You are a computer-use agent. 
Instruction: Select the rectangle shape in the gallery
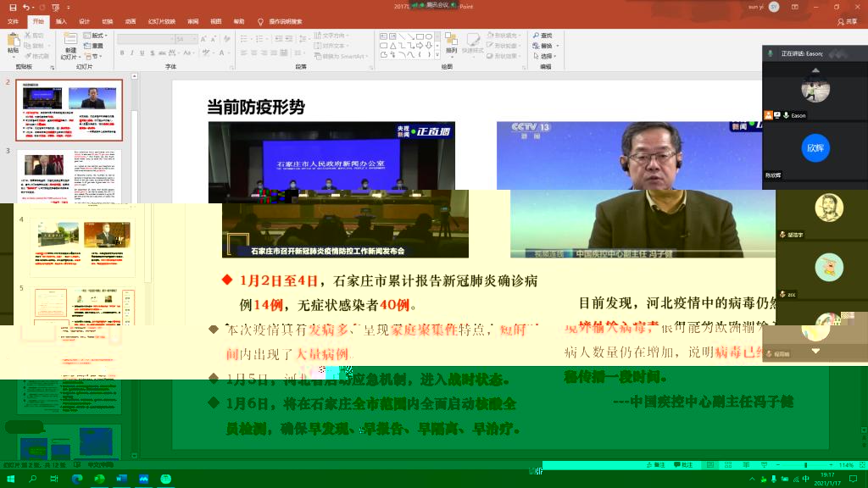[x=420, y=36]
